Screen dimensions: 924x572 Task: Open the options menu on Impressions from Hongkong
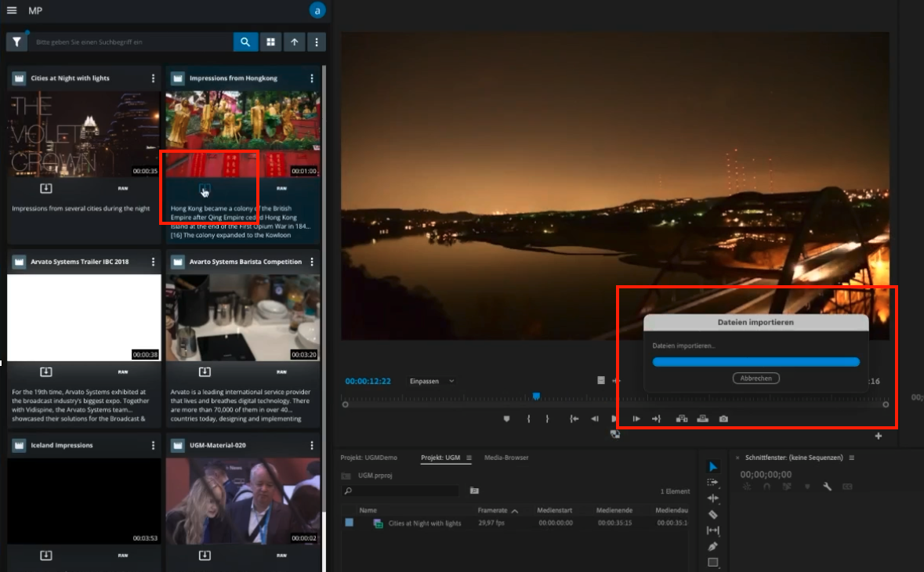312,78
